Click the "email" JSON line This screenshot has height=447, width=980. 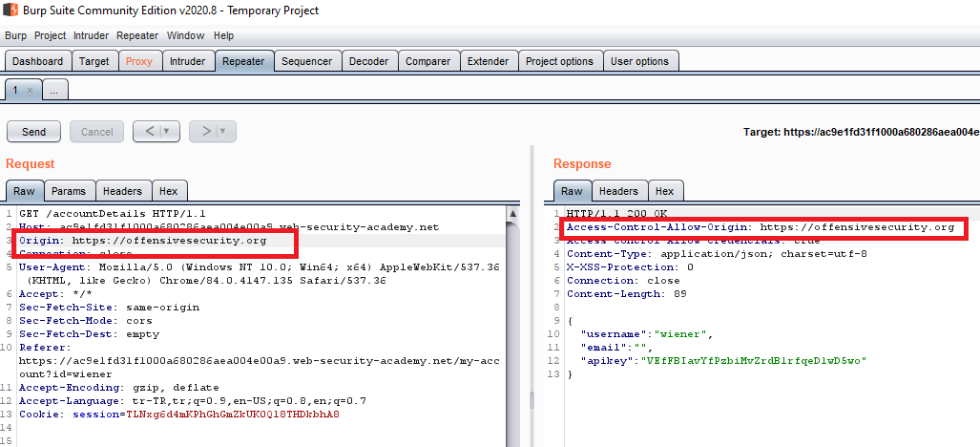click(x=616, y=347)
